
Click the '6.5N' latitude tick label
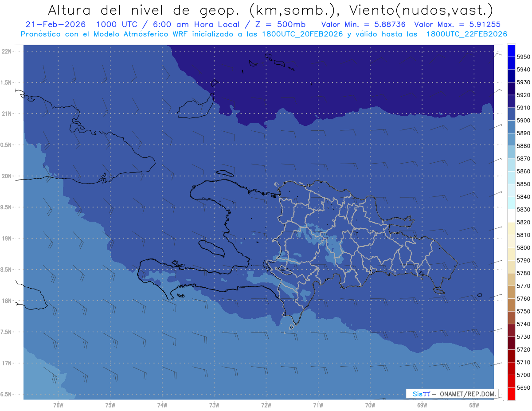7,395
